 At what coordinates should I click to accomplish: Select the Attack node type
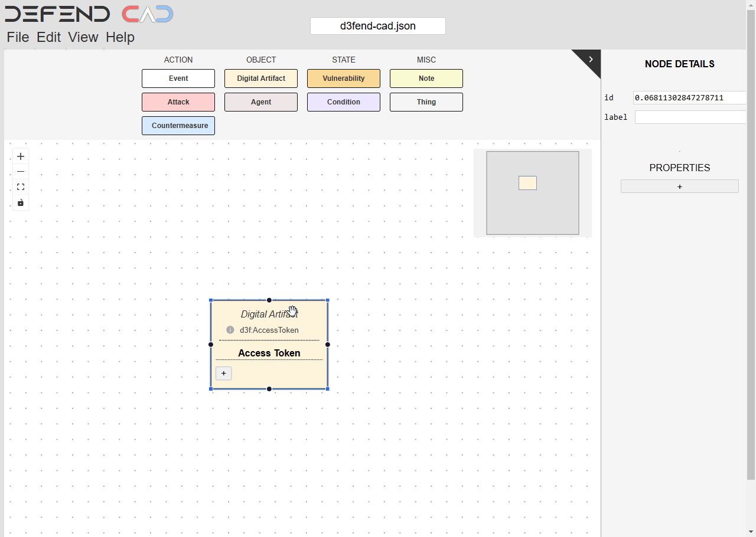[x=178, y=102]
